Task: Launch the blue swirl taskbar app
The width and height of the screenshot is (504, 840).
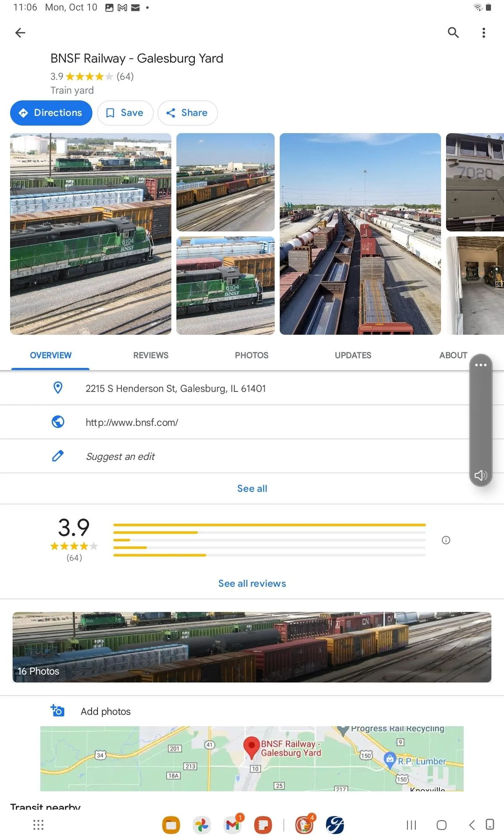Action: tap(335, 825)
